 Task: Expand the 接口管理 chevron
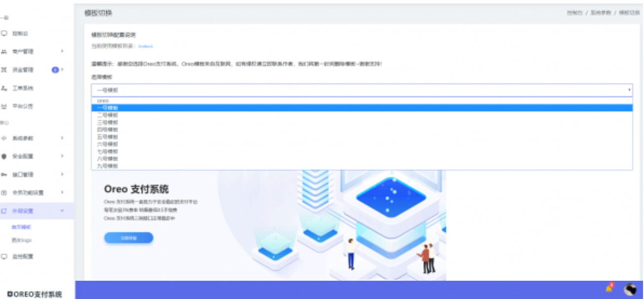[62, 175]
